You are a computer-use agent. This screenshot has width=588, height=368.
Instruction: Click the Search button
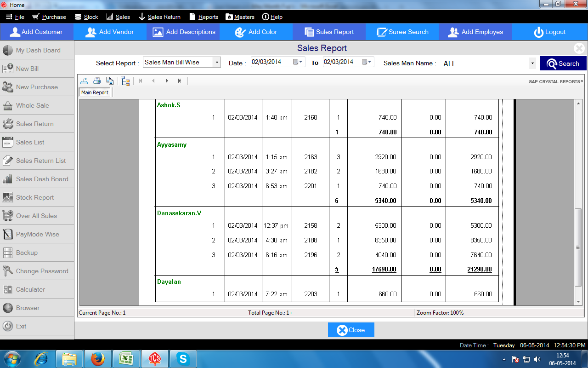click(563, 63)
